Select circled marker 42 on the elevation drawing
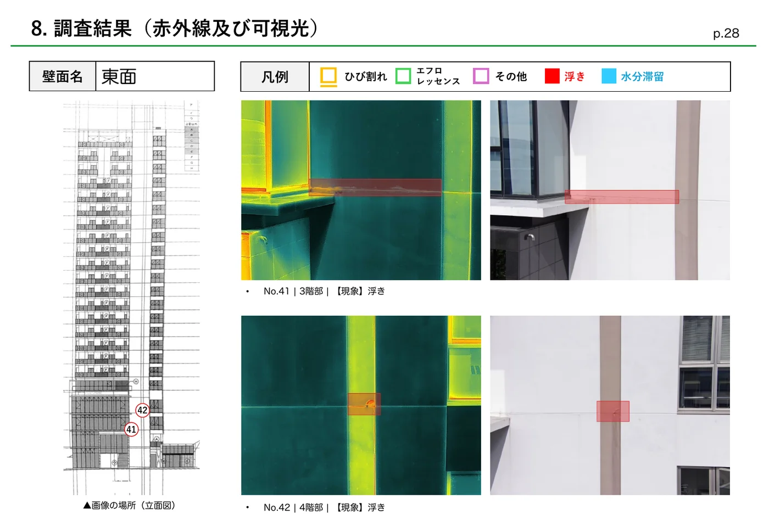The width and height of the screenshot is (769, 532). point(142,410)
